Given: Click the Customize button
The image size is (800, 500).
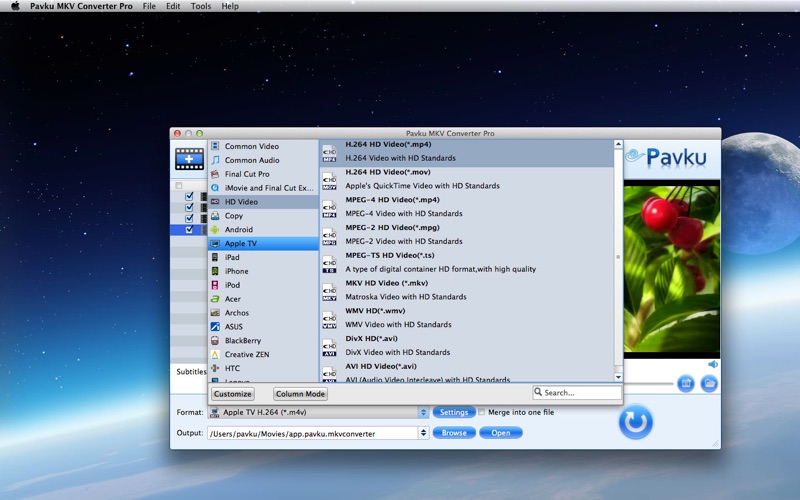Looking at the screenshot, I should tap(233, 394).
